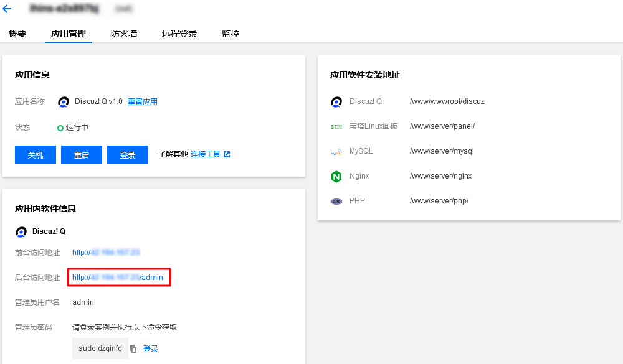Copy the sudo dzqinfo command

133,349
